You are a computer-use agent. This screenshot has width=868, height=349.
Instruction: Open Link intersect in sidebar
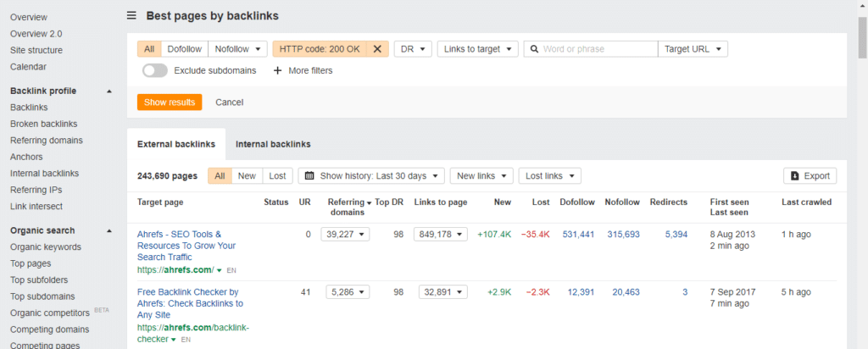click(36, 207)
